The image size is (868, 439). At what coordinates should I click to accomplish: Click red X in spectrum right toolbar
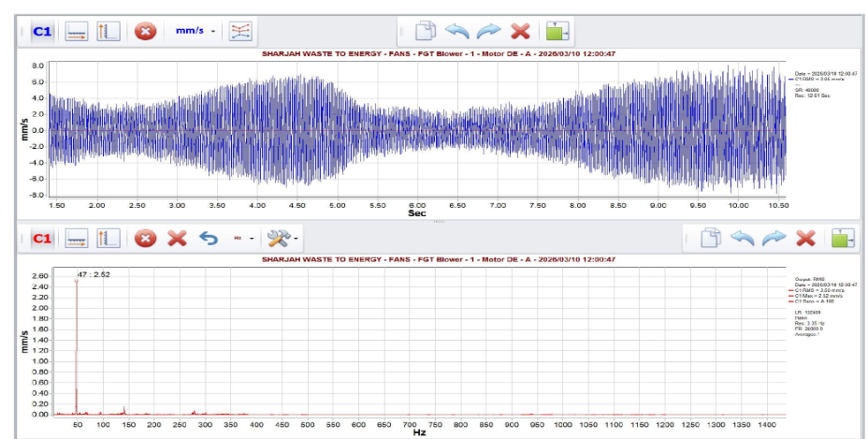(x=805, y=239)
